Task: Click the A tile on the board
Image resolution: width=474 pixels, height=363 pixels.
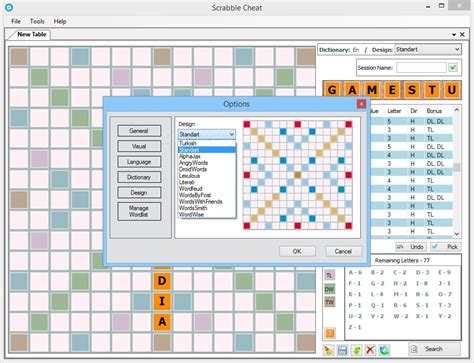Action: point(162,322)
